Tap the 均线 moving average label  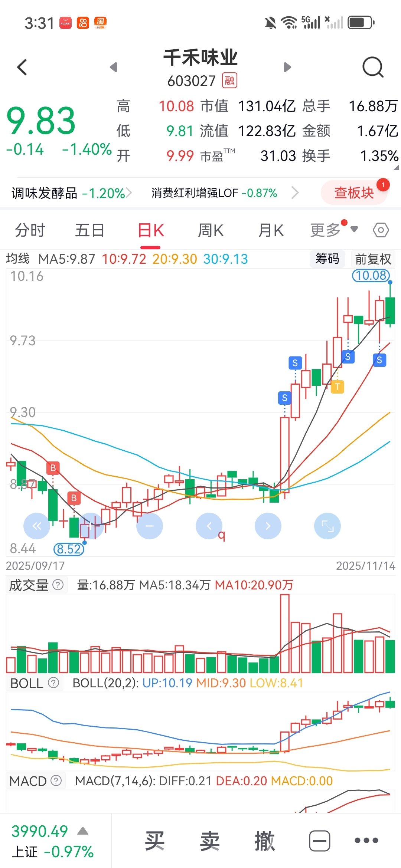click(17, 259)
